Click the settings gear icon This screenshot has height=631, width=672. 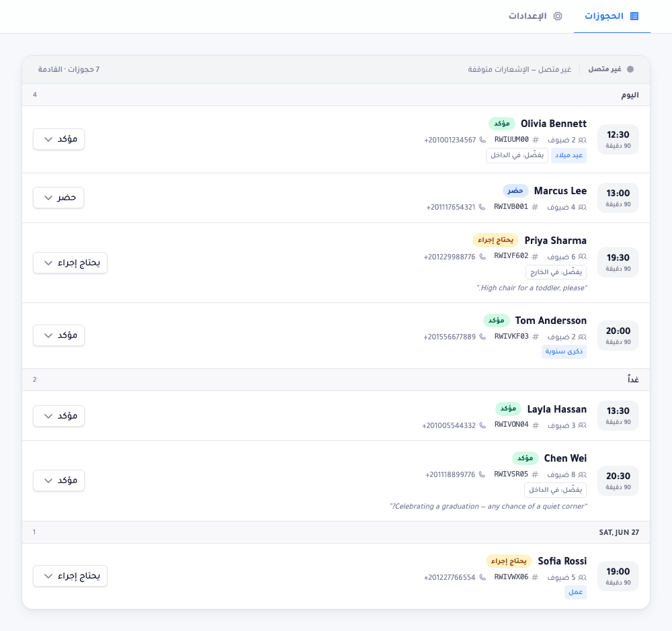coord(558,16)
